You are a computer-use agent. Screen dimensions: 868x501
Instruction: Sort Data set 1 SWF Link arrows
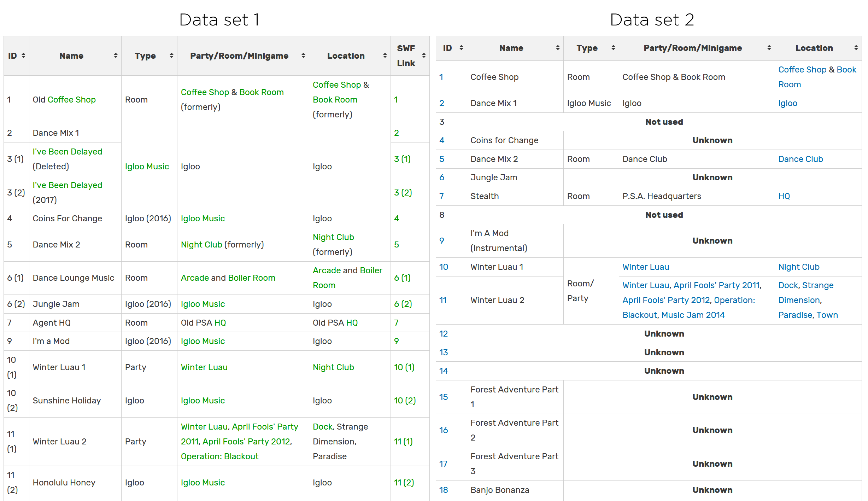tap(424, 56)
